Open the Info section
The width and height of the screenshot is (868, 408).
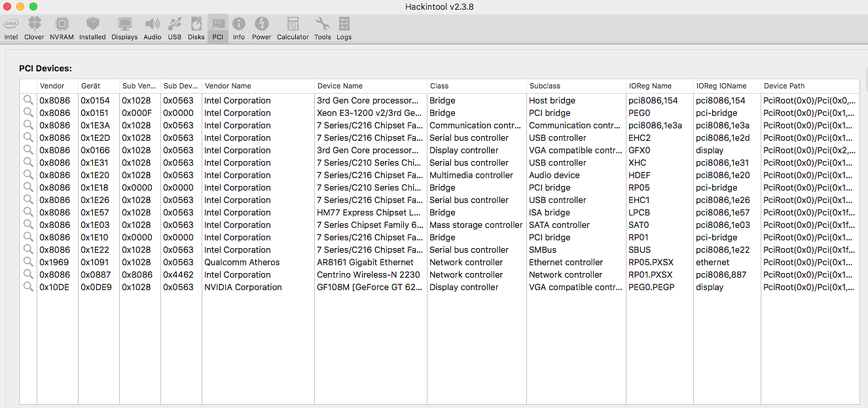(x=239, y=29)
